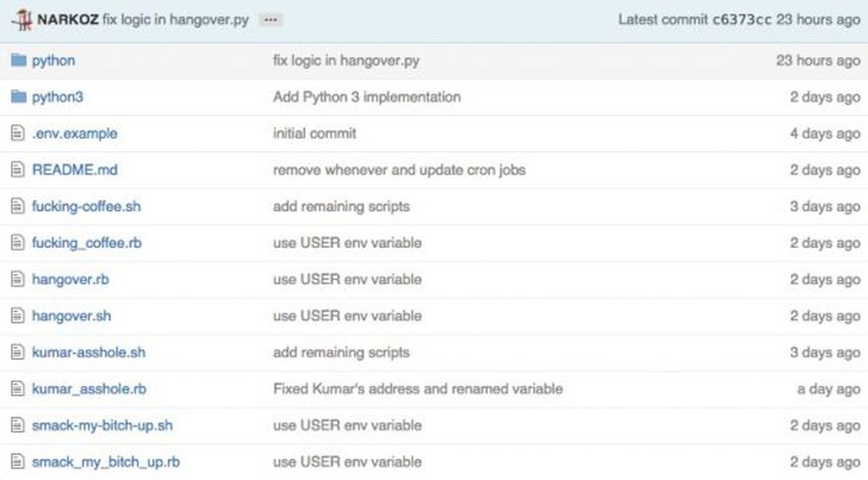868x480 pixels.
Task: Expand the truncated commit message with the ellipsis
Action: pos(269,20)
